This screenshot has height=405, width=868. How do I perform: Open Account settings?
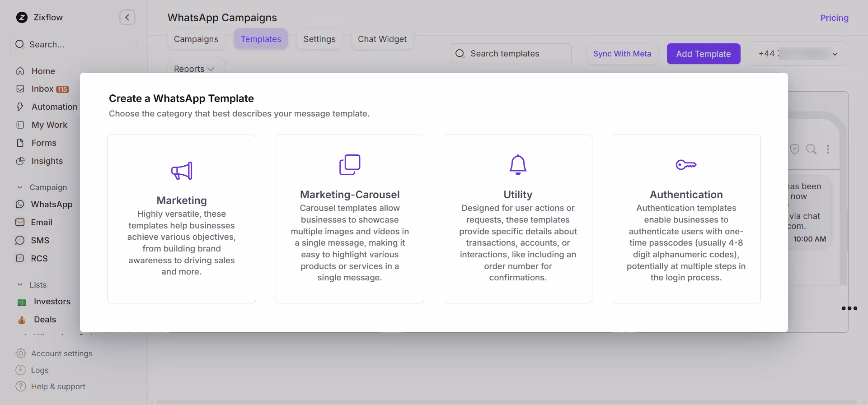tap(61, 354)
